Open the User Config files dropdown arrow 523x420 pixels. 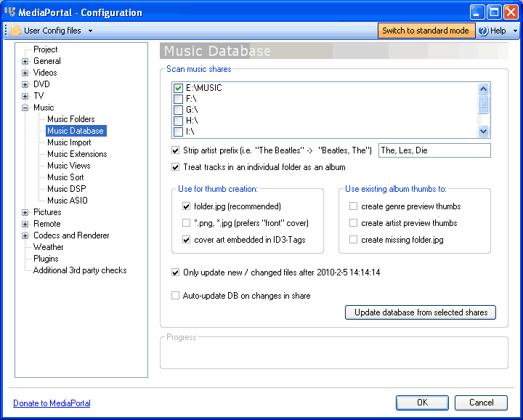[90, 31]
